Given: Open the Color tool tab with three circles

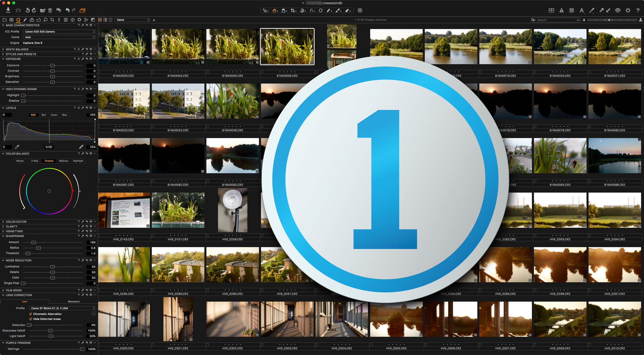Looking at the screenshot, I should pos(32,20).
